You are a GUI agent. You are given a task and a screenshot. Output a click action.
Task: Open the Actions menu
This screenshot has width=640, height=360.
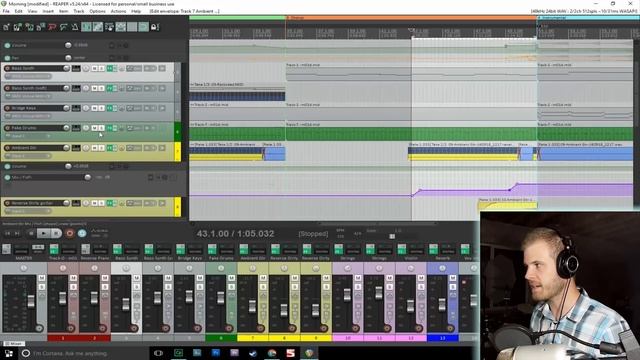(x=118, y=11)
